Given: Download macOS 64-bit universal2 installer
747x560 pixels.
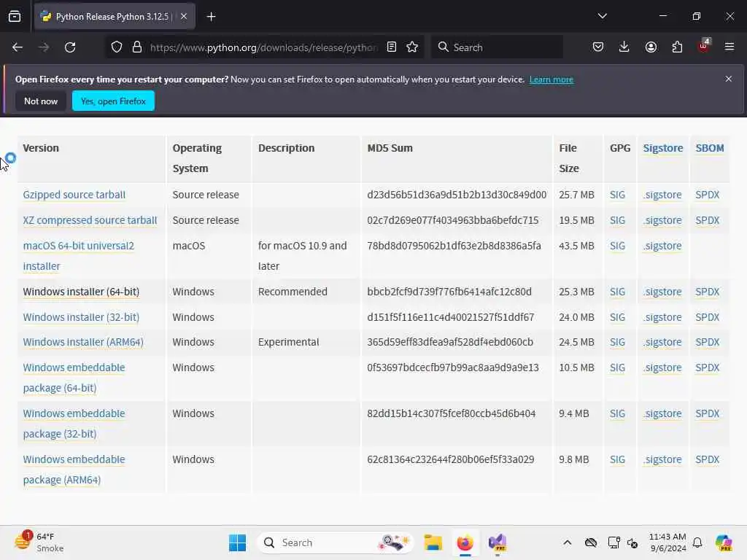Looking at the screenshot, I should (79, 256).
